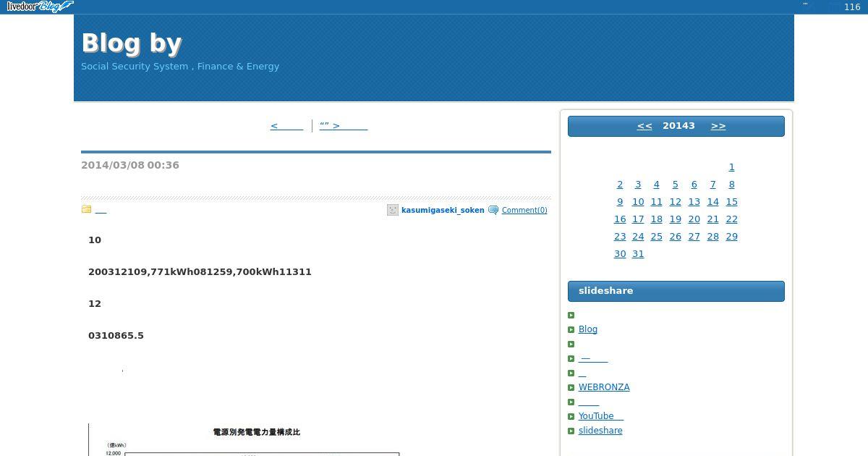
Task: Click the green bullet beside Blog link
Action: tap(571, 329)
